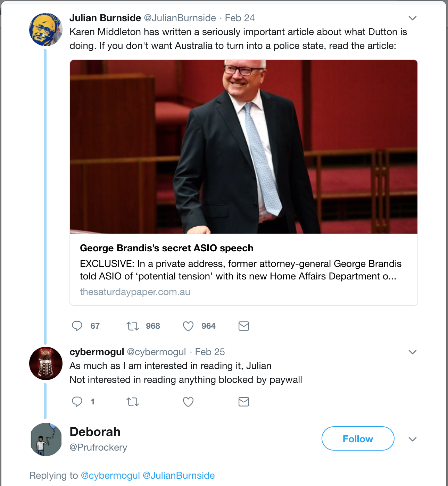Viewport: 448px width, 486px height.
Task: Like cybermogul's paywall tweet
Action: tap(188, 402)
